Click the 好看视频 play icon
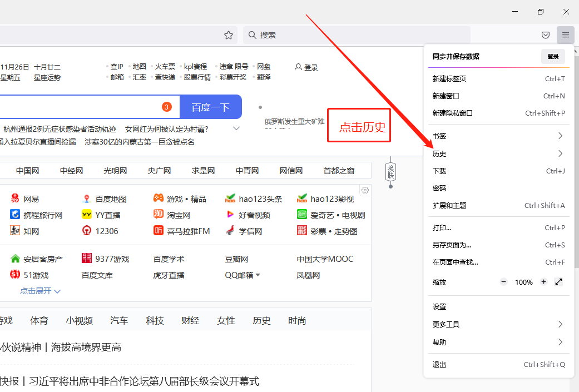The width and height of the screenshot is (579, 392). pos(230,215)
